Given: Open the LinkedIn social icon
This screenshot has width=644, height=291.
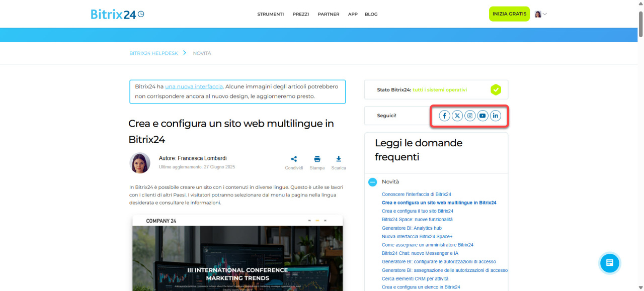Looking at the screenshot, I should (496, 116).
